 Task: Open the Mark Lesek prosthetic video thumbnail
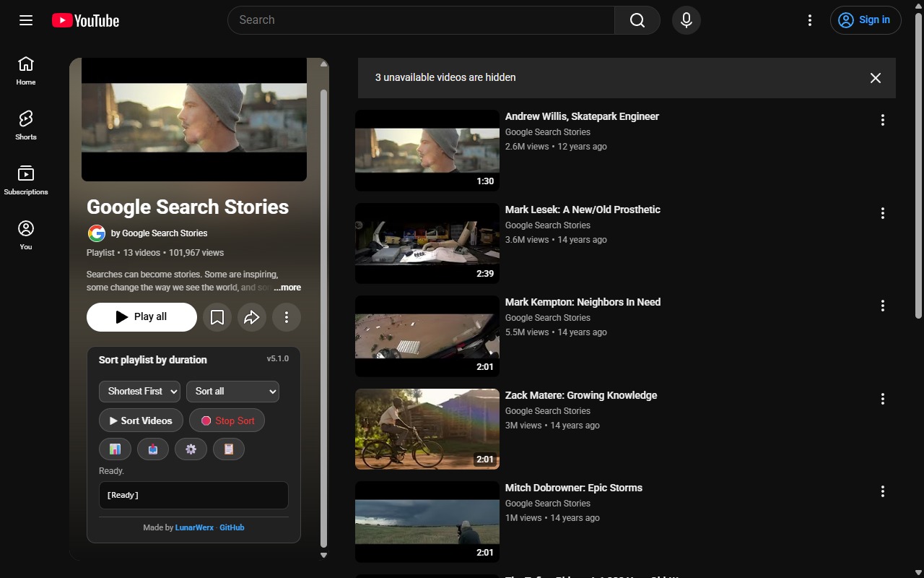click(427, 243)
